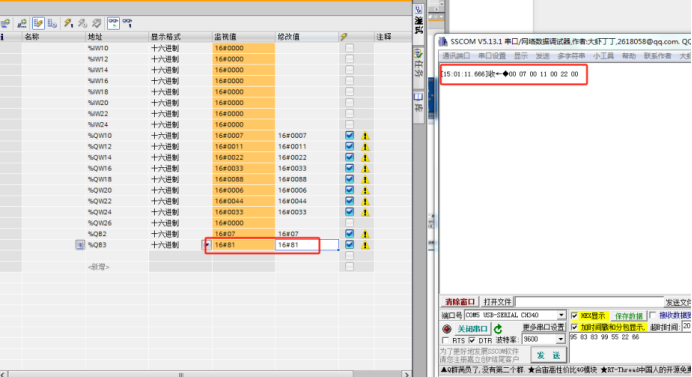The image size is (692, 377).
Task: Click the add row icon with green plus
Action: pos(22,23)
